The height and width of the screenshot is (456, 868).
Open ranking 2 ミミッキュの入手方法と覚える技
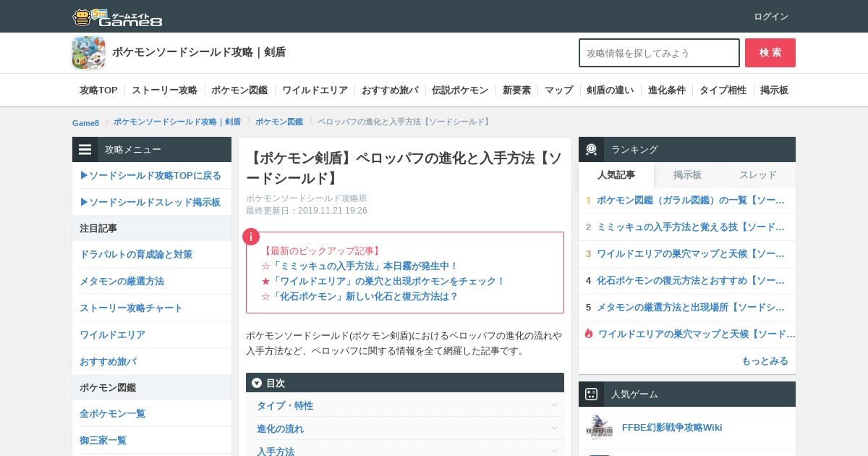coord(691,227)
